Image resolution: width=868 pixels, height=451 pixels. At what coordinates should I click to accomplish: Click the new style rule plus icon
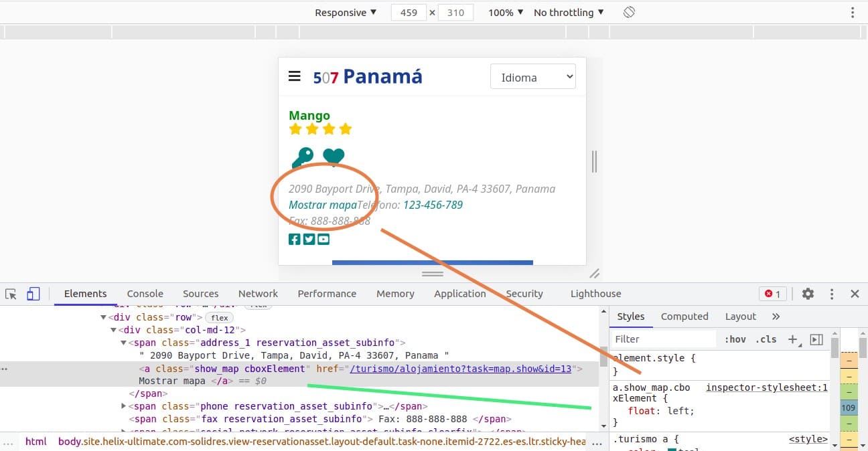coord(792,339)
